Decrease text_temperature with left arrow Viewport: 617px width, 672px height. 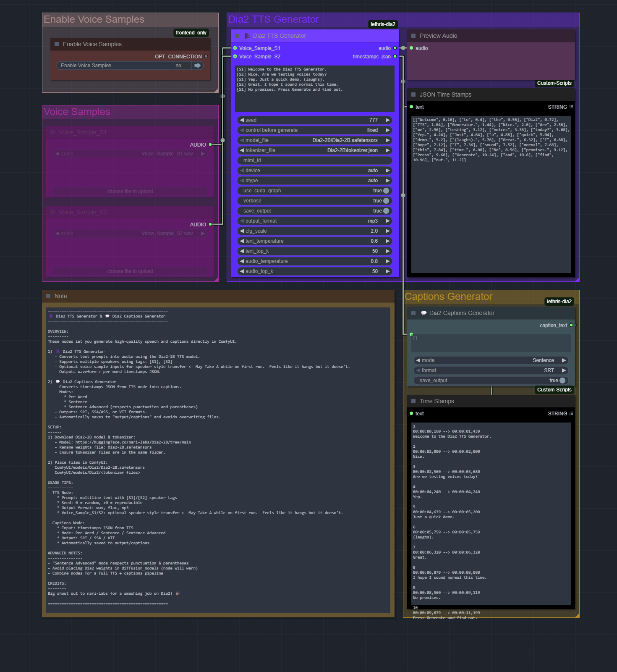click(x=242, y=241)
